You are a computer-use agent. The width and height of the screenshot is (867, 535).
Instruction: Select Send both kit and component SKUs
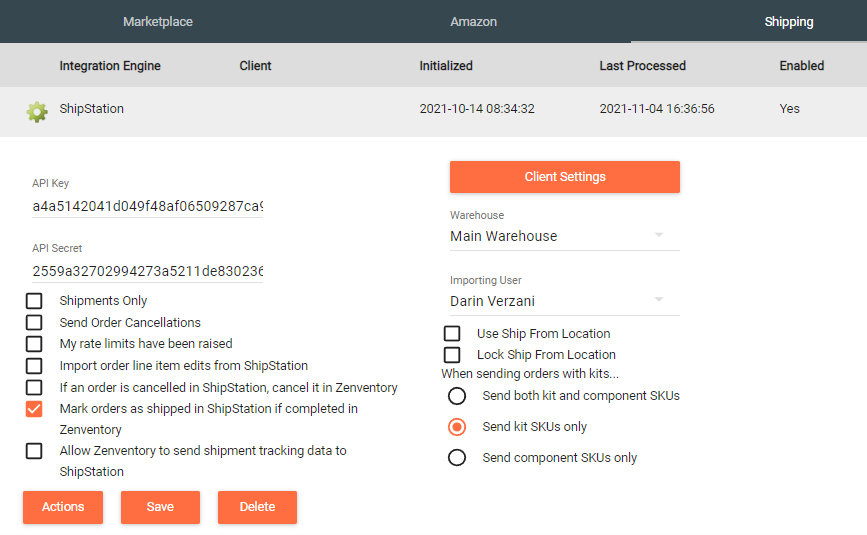457,396
